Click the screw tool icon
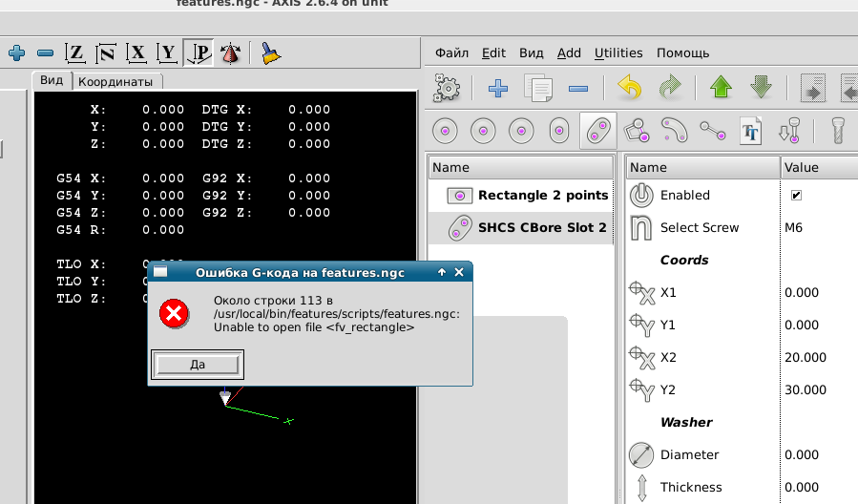This screenshot has width=858, height=504. (838, 132)
